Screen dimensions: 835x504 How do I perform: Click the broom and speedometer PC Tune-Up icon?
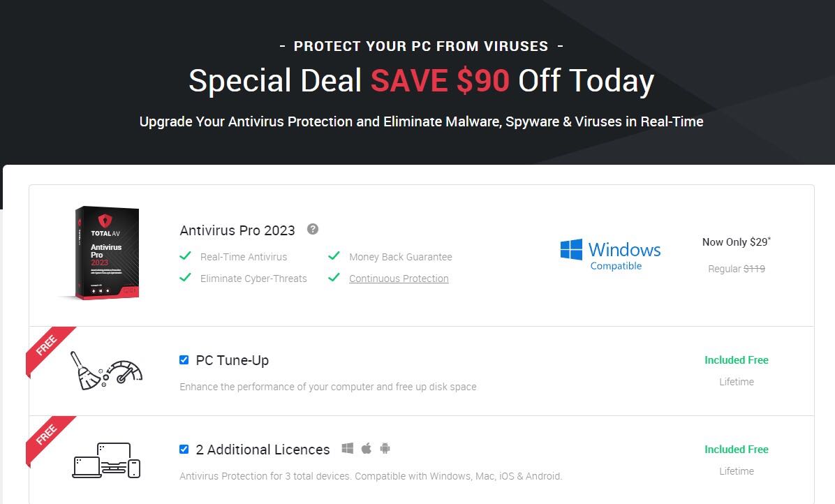point(107,371)
